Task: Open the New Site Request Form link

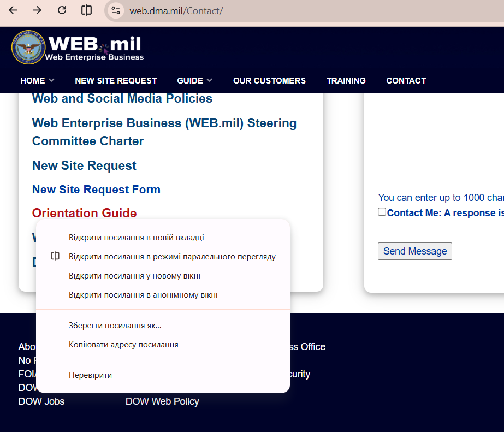Action: pos(96,190)
